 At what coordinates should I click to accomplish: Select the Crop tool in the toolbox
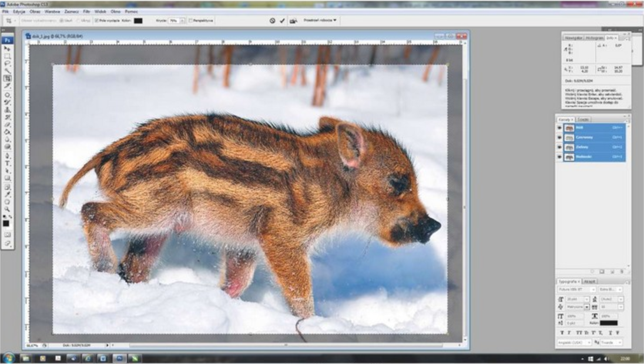tap(8, 78)
